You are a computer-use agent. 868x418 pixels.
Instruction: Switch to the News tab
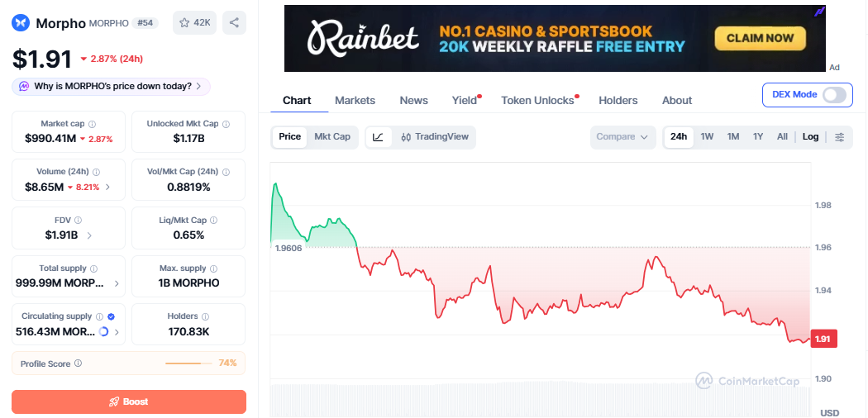[x=413, y=101]
